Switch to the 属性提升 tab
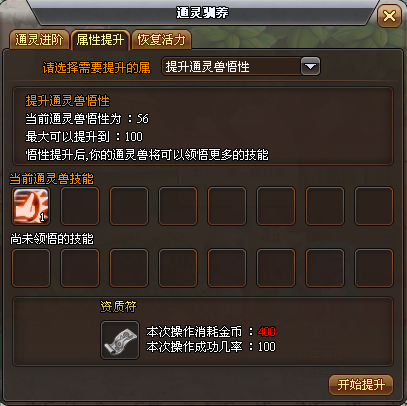407x406 pixels. [x=100, y=40]
